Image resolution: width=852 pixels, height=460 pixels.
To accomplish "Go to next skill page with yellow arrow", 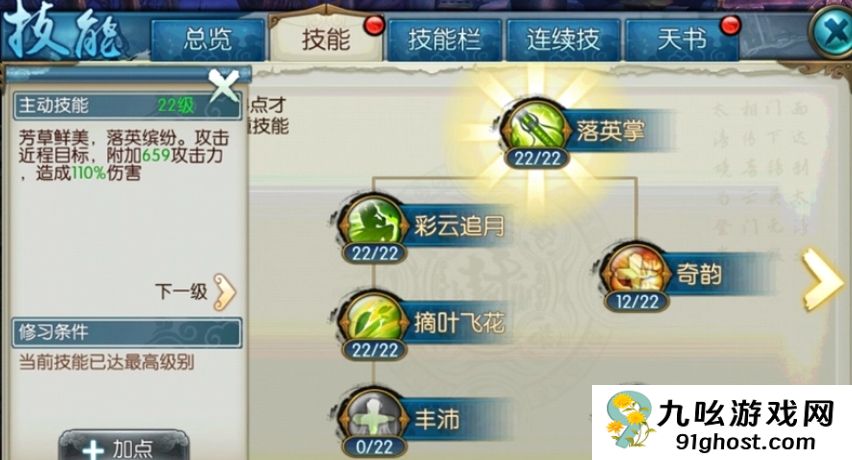I will coord(823,279).
